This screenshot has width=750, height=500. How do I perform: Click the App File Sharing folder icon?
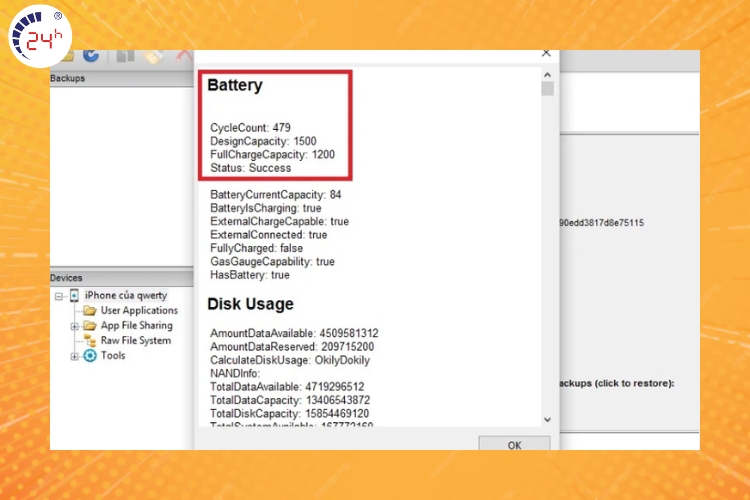tap(91, 326)
